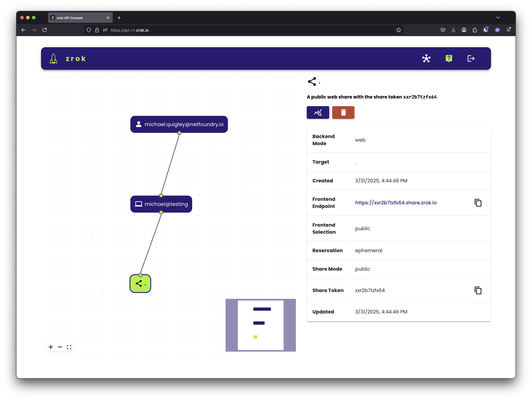Open the help panel via the question mark icon
The image size is (532, 400).
point(449,58)
